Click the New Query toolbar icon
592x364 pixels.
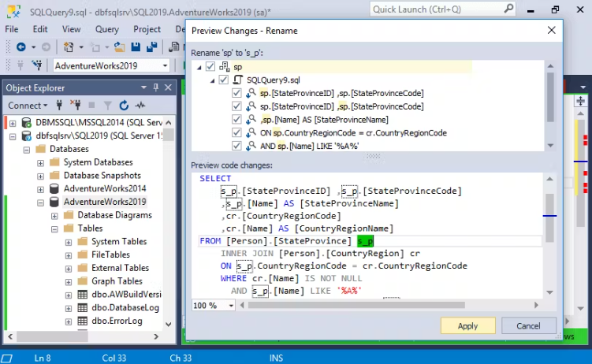click(69, 46)
